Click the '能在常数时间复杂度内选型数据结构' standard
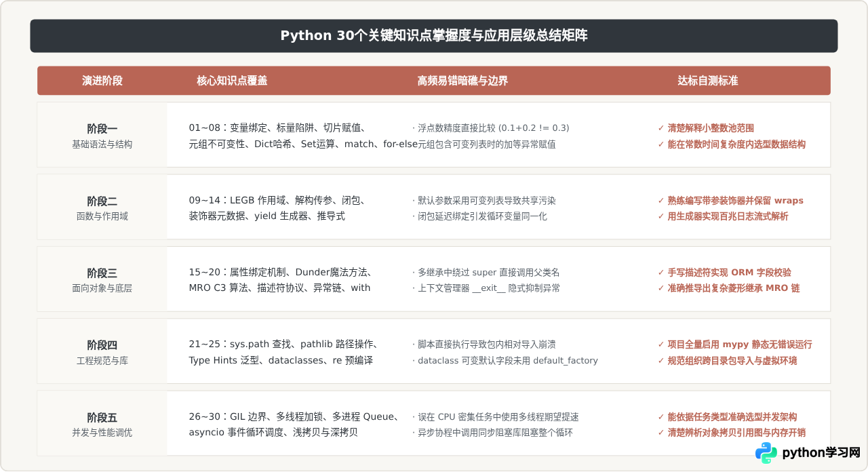The width and height of the screenshot is (868, 472). click(x=732, y=144)
